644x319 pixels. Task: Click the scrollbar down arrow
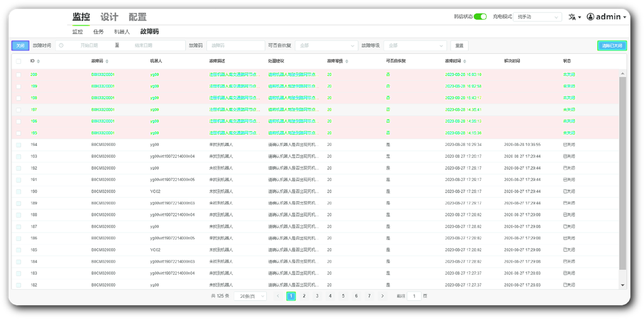pos(623,285)
